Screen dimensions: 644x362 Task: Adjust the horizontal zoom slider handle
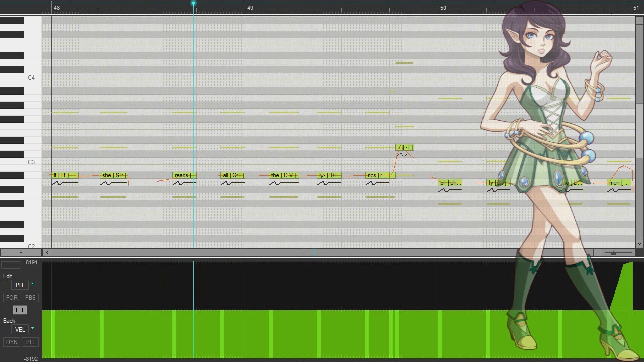coord(613,253)
